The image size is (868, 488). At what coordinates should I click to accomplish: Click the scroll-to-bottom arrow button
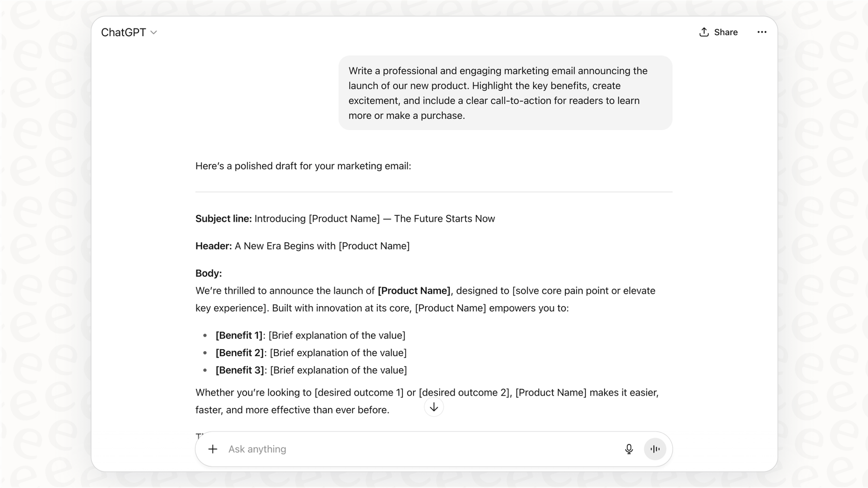pos(434,407)
